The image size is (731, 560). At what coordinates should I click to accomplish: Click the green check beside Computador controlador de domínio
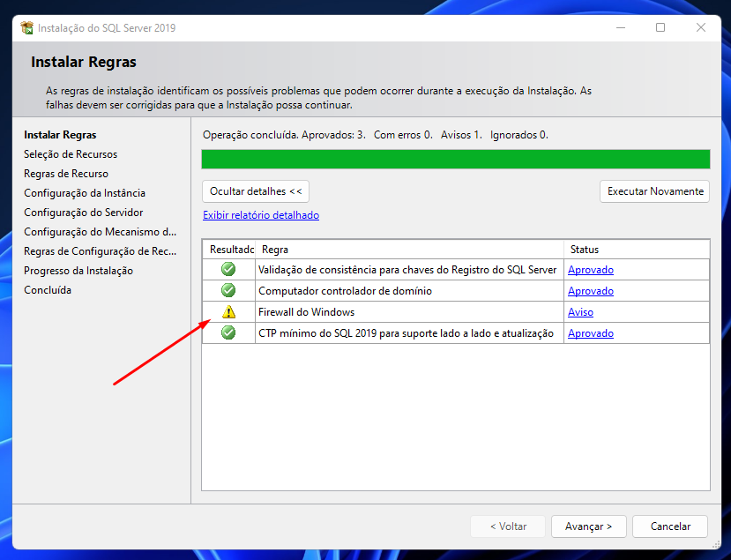(x=229, y=290)
